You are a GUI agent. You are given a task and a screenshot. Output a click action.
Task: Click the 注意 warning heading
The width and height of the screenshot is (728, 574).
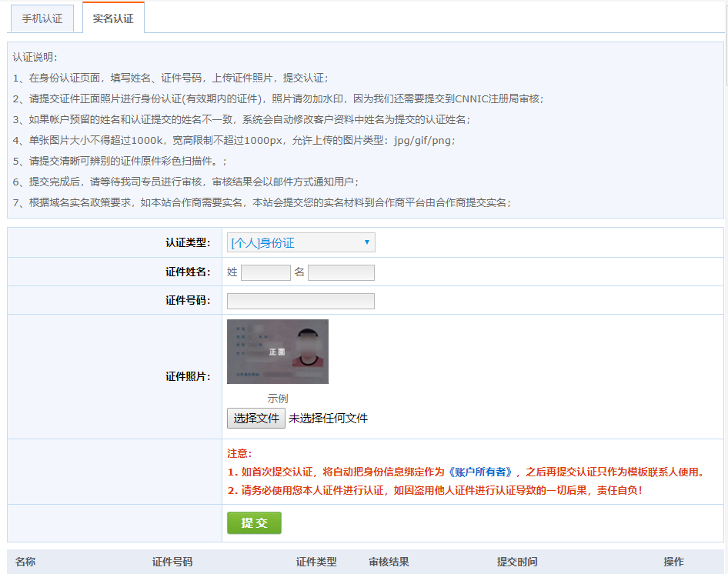(239, 453)
